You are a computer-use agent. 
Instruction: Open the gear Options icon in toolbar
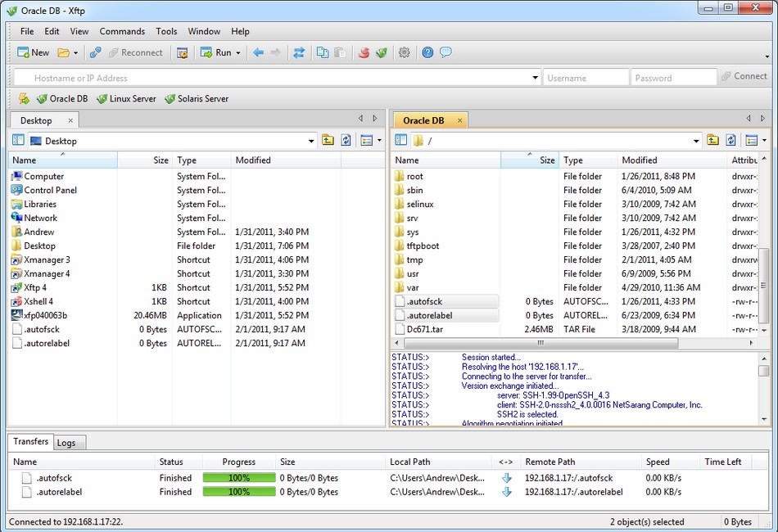(x=404, y=52)
